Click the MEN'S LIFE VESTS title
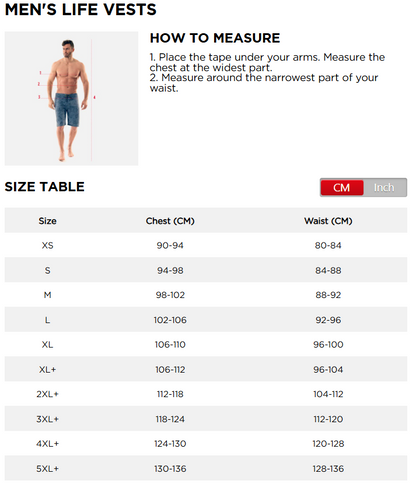This screenshot has width=416, height=491. coord(81,9)
